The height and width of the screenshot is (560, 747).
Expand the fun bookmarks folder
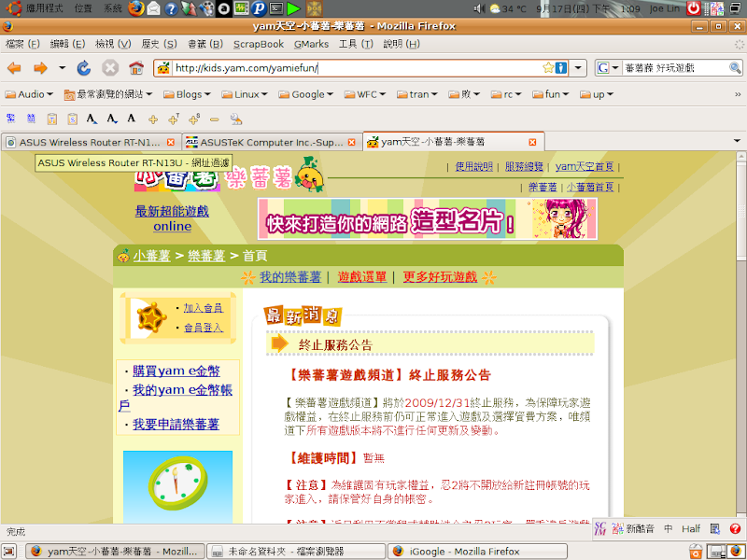pyautogui.click(x=550, y=94)
